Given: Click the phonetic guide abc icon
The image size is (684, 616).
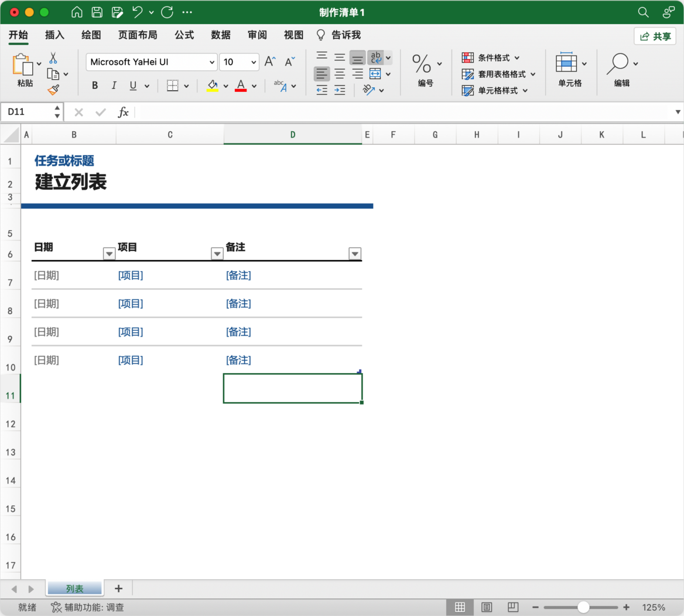Looking at the screenshot, I should tap(281, 85).
